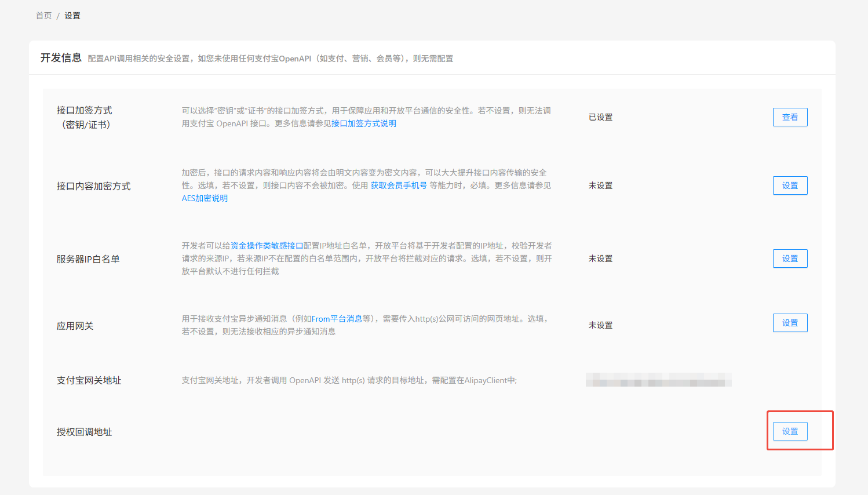This screenshot has height=495, width=868.
Task: Follow the 获取会员手机号 link
Action: point(399,185)
